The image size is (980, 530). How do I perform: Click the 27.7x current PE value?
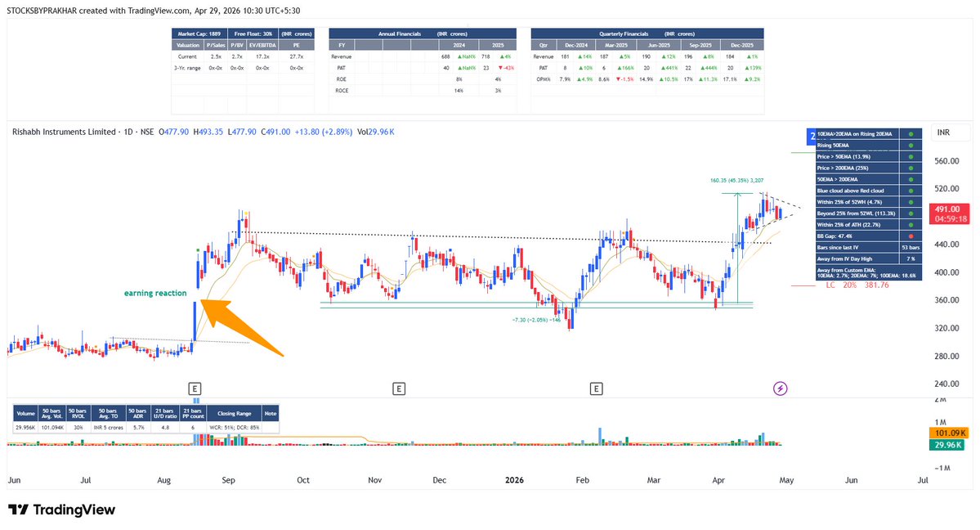296,56
